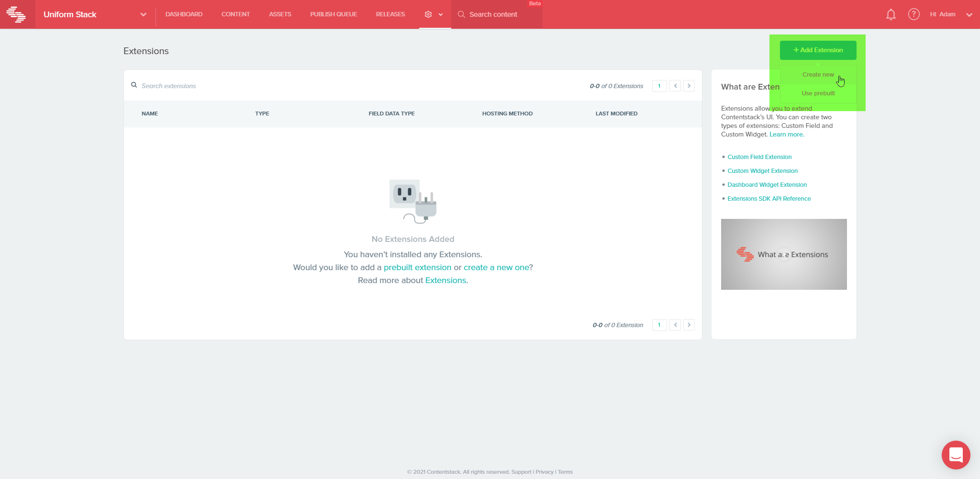Go to next page in bottom pagination
The width and height of the screenshot is (980, 479).
coord(689,325)
